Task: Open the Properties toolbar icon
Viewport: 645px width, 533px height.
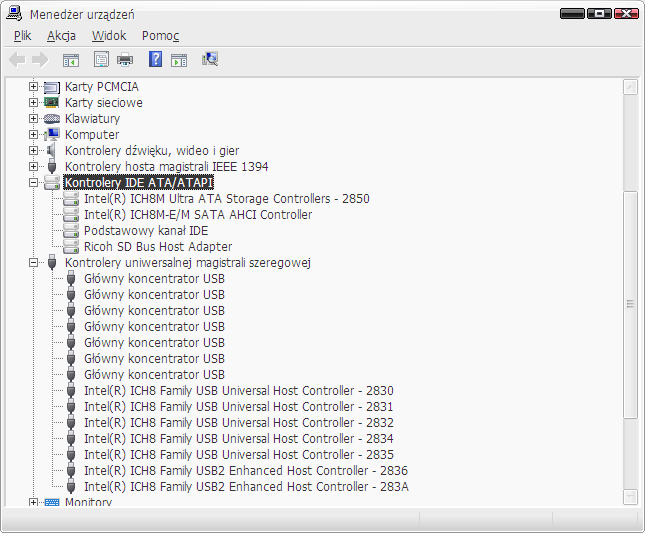Action: point(101,60)
